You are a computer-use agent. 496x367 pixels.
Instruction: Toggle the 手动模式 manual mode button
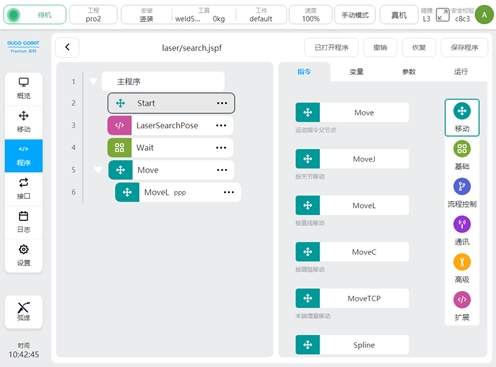point(355,15)
